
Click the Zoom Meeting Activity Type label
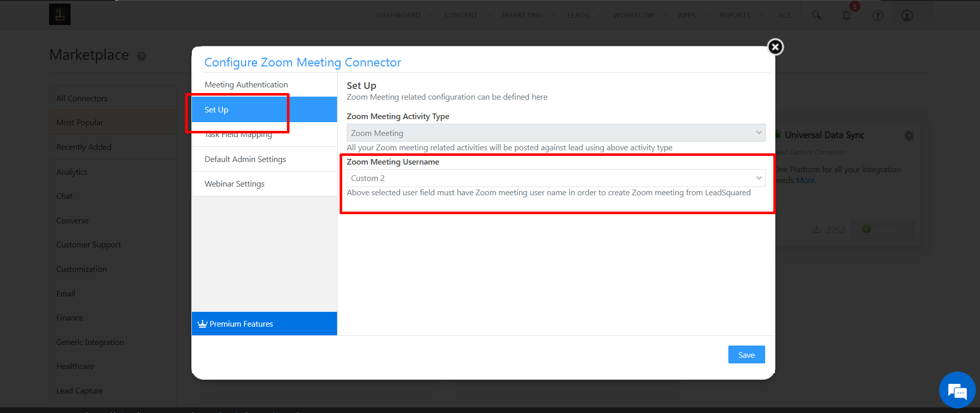(x=398, y=117)
